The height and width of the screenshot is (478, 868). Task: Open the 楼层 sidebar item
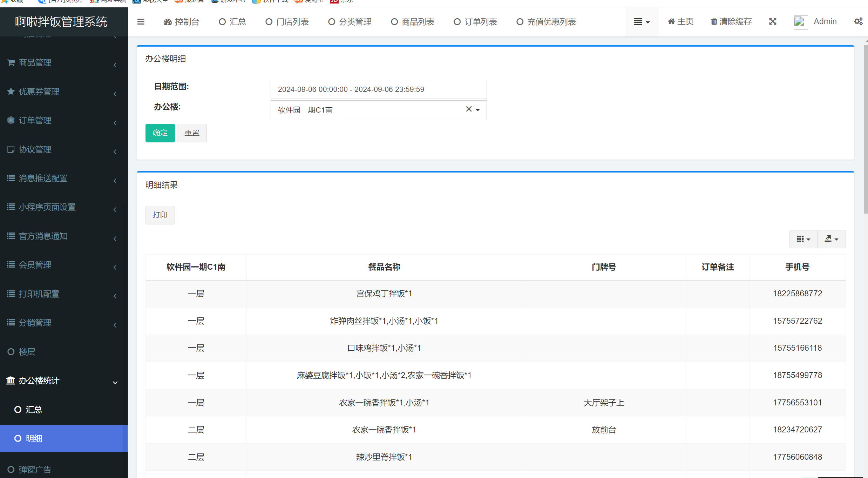64,352
